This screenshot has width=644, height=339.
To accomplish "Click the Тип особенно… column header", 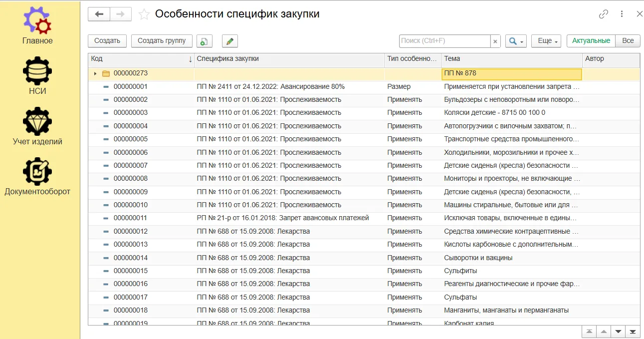I will (x=413, y=59).
